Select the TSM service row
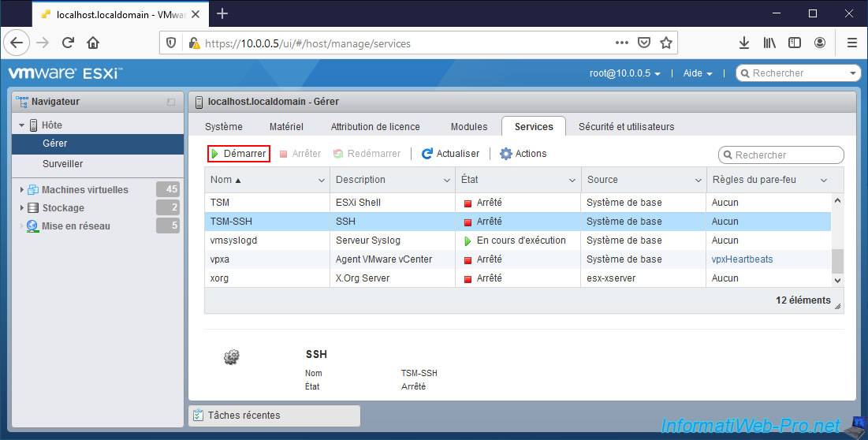Screen dimensions: 868x440 [x=518, y=203]
